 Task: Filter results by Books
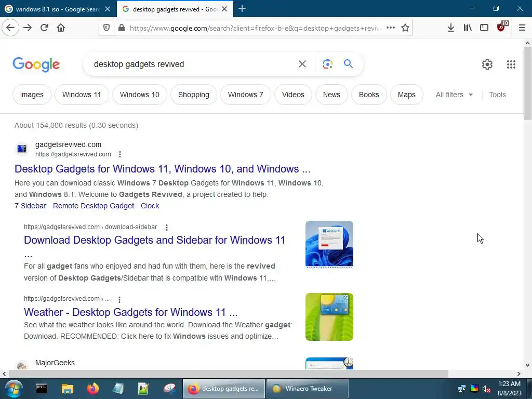[369, 95]
